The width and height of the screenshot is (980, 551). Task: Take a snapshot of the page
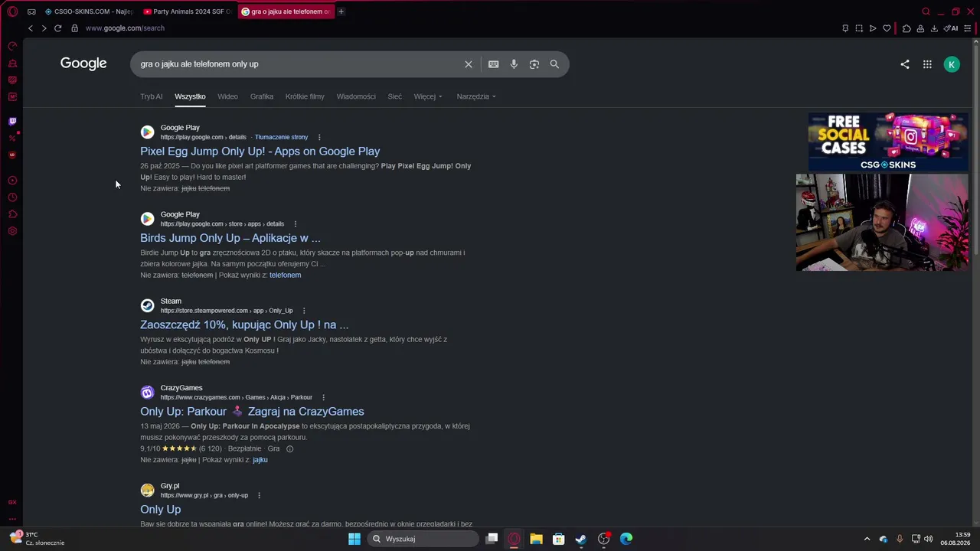click(x=859, y=28)
